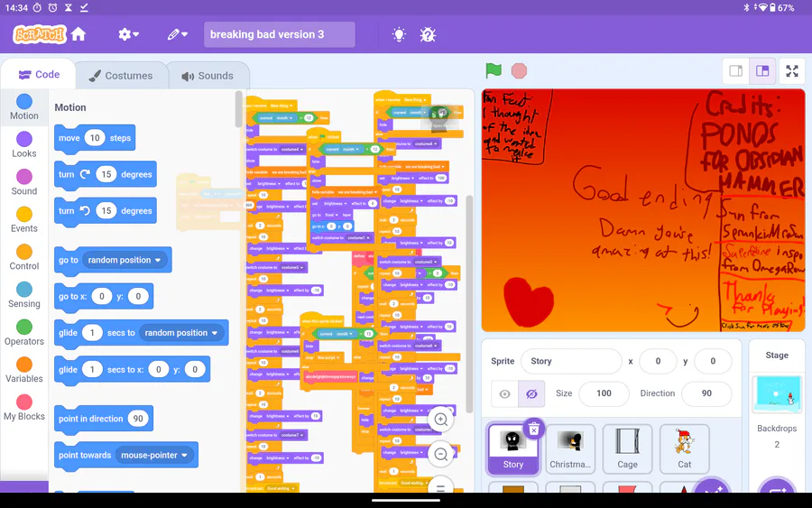
Task: Select the Christmas sprite thumbnail
Action: [570, 448]
